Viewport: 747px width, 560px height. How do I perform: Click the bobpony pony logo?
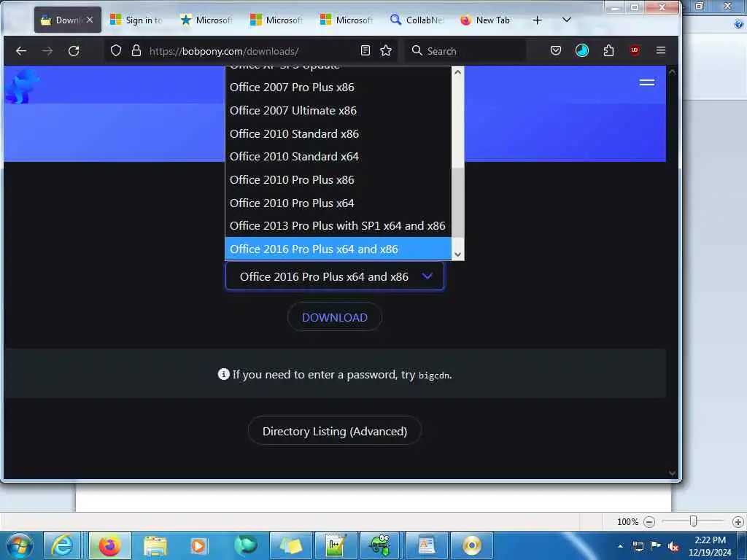point(22,86)
